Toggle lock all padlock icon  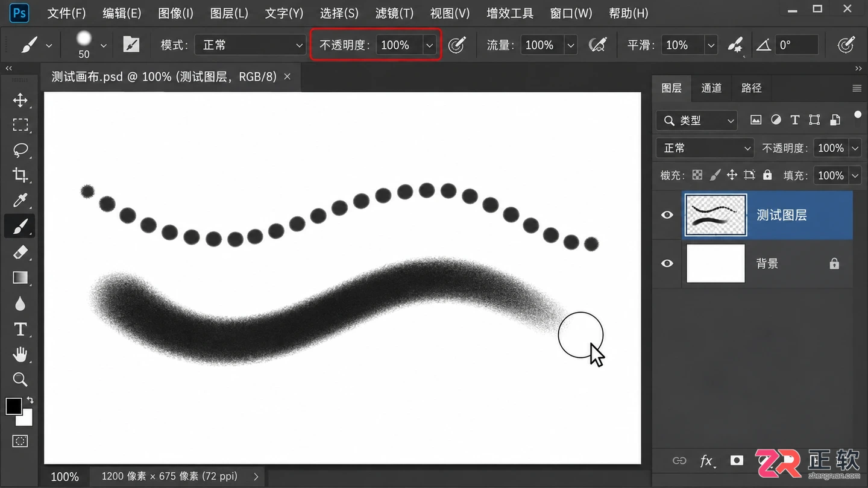[767, 175]
